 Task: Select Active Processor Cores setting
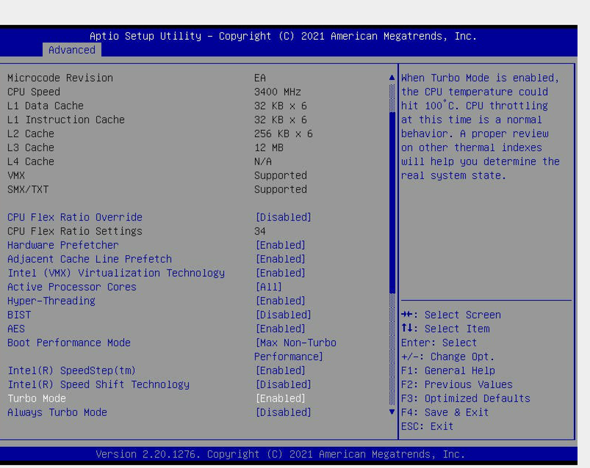pyautogui.click(x=72, y=287)
